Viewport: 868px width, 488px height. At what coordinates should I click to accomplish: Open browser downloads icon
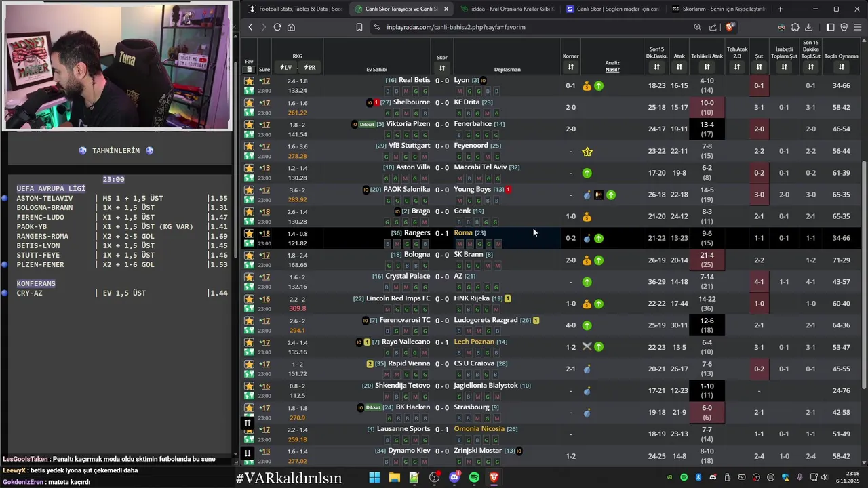pos(809,27)
